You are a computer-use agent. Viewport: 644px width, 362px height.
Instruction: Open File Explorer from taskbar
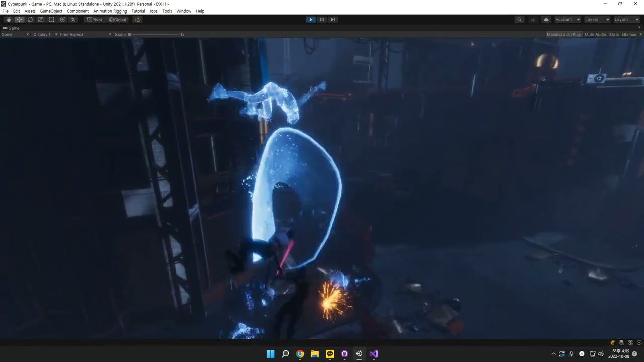(x=314, y=354)
